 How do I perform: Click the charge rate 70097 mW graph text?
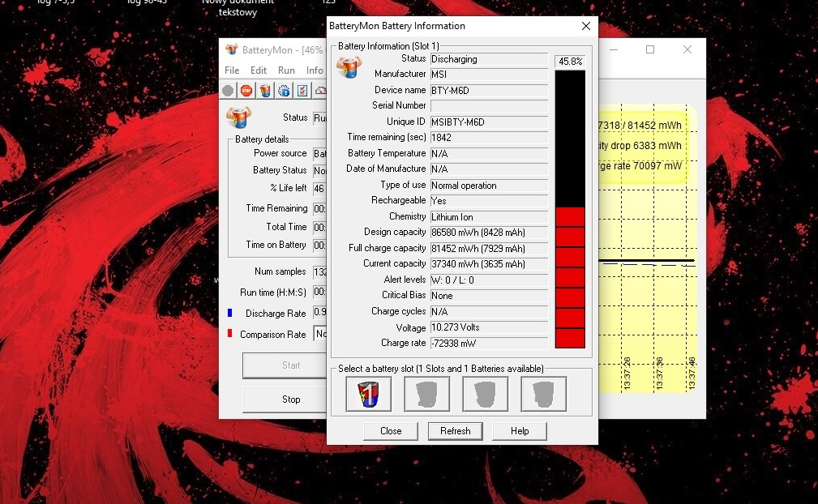point(640,166)
